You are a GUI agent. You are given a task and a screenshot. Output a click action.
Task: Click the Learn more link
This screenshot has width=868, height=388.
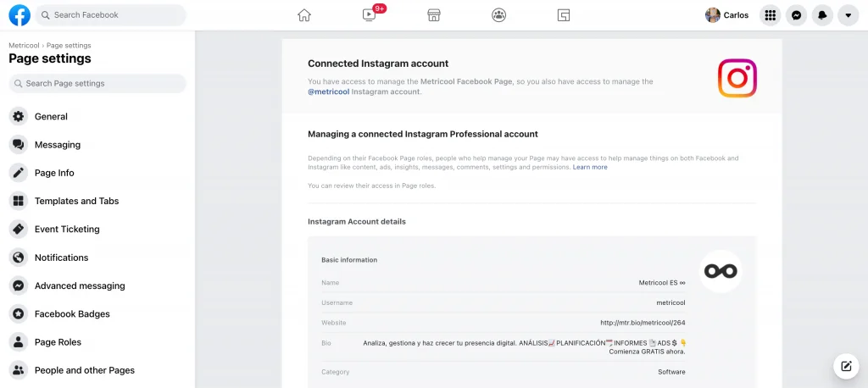pos(590,167)
